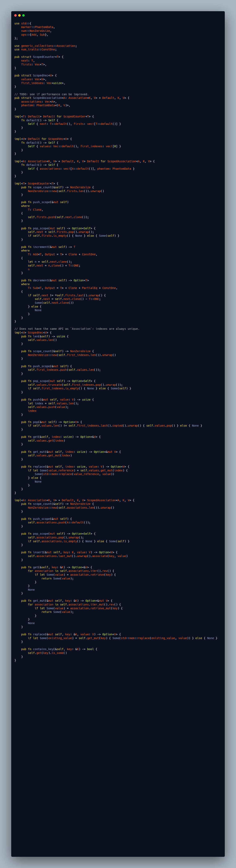Click 'if let Some(value) = association.retrieve(key) {'
Viewport: 236px width, 868px height.
[75, 574]
